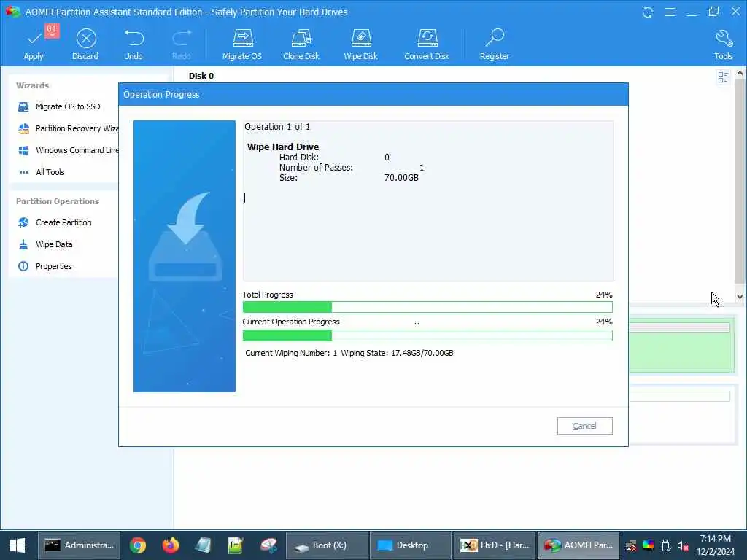Switch to AOMEI Partition taskbar button

[x=578, y=545]
